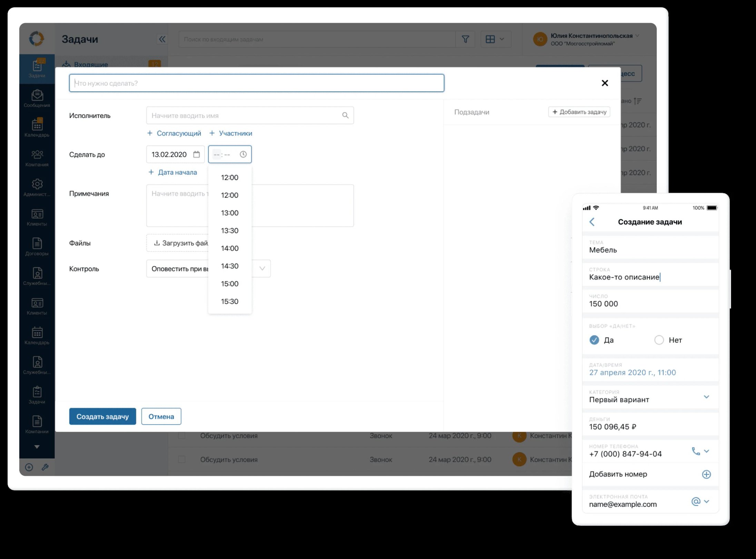The height and width of the screenshot is (559, 756).
Task: Choose 13:30 from the time list
Action: [230, 231]
